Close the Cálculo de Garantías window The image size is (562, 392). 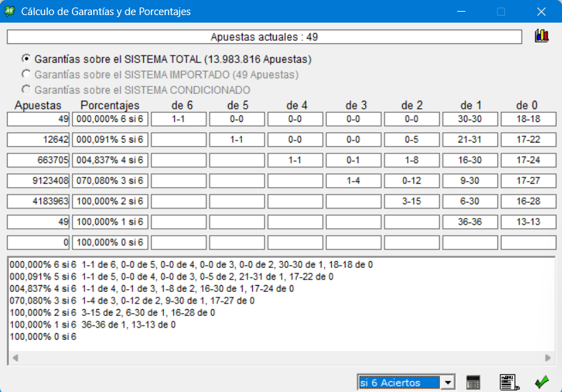(x=541, y=12)
